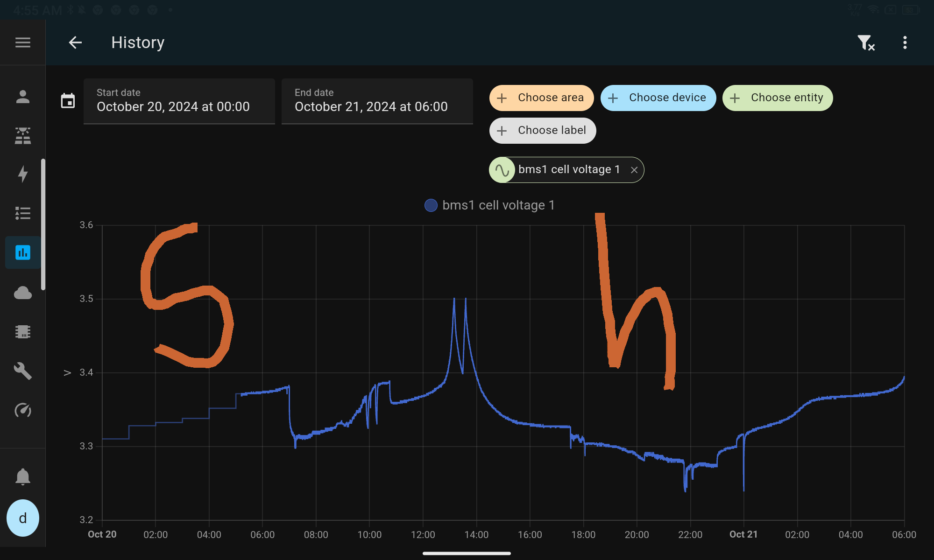Open the notifications bell
Image resolution: width=934 pixels, height=560 pixels.
point(22,477)
